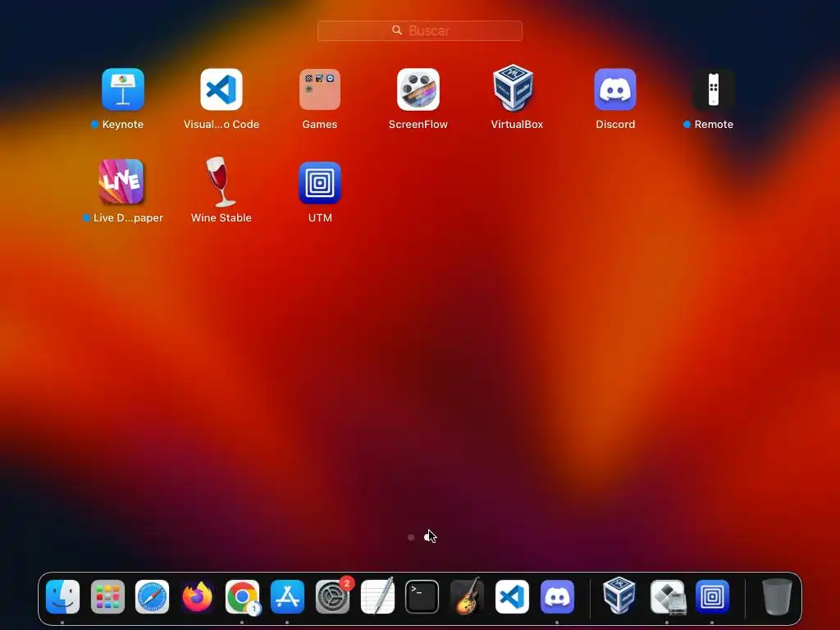Click VirtualBox icon in the Dock

[x=619, y=596]
